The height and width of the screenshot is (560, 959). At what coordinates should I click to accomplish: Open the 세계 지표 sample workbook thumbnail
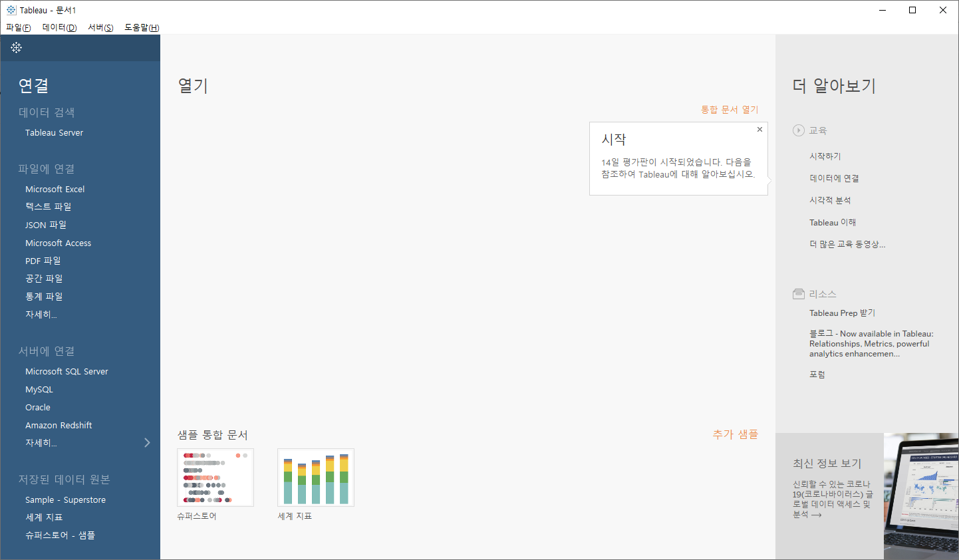tap(316, 478)
